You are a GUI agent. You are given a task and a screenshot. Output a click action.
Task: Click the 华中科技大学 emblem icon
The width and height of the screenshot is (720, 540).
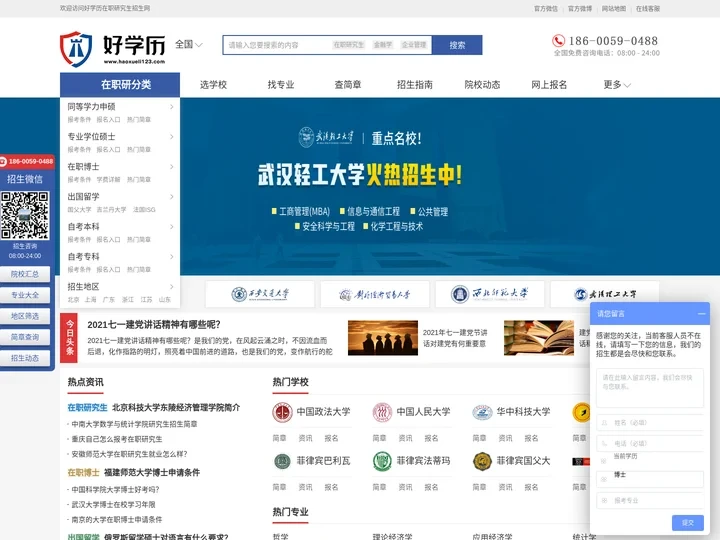482,412
